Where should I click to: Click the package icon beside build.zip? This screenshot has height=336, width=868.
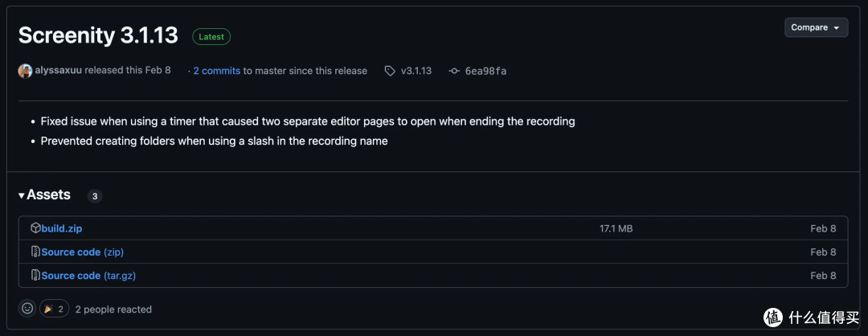[x=35, y=228]
